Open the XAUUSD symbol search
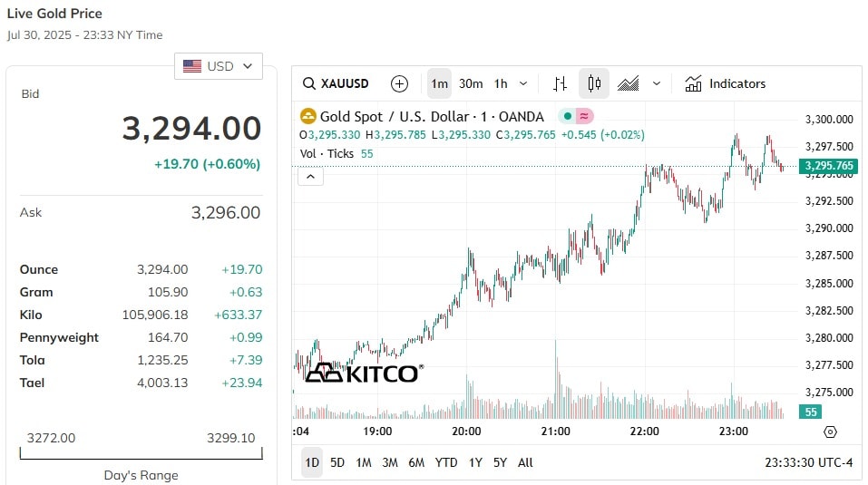Screen dimensions: 868x485 point(336,83)
